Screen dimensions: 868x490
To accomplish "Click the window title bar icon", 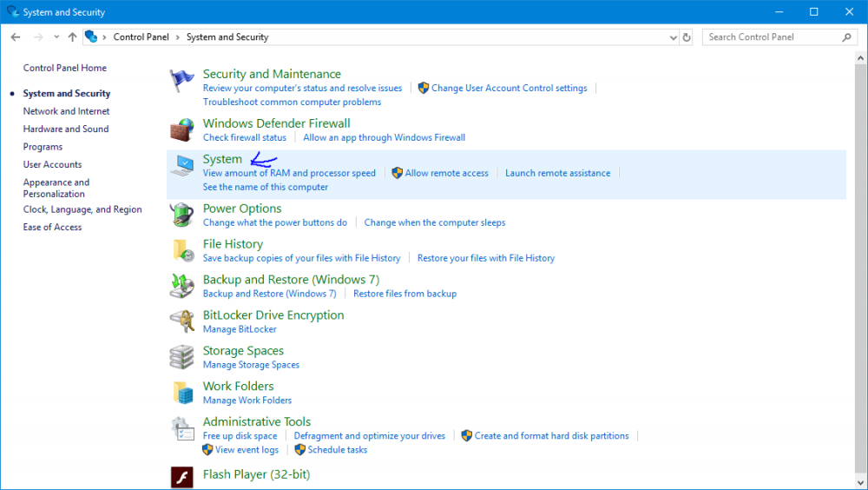I will (x=13, y=11).
